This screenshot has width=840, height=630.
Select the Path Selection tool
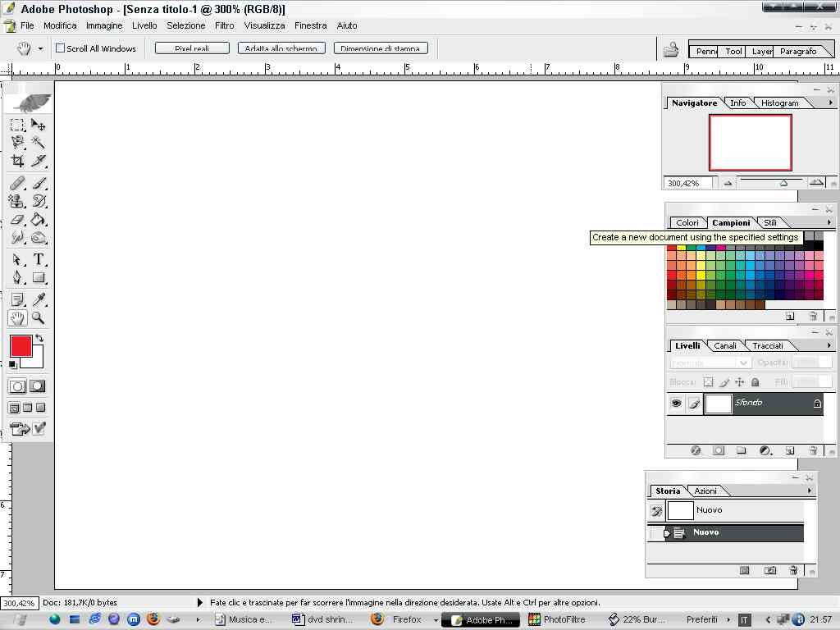pos(17,260)
